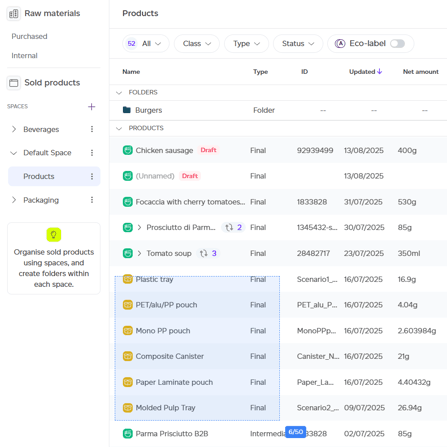This screenshot has height=447, width=447.
Task: Click the Burgers folder icon
Action: [127, 110]
